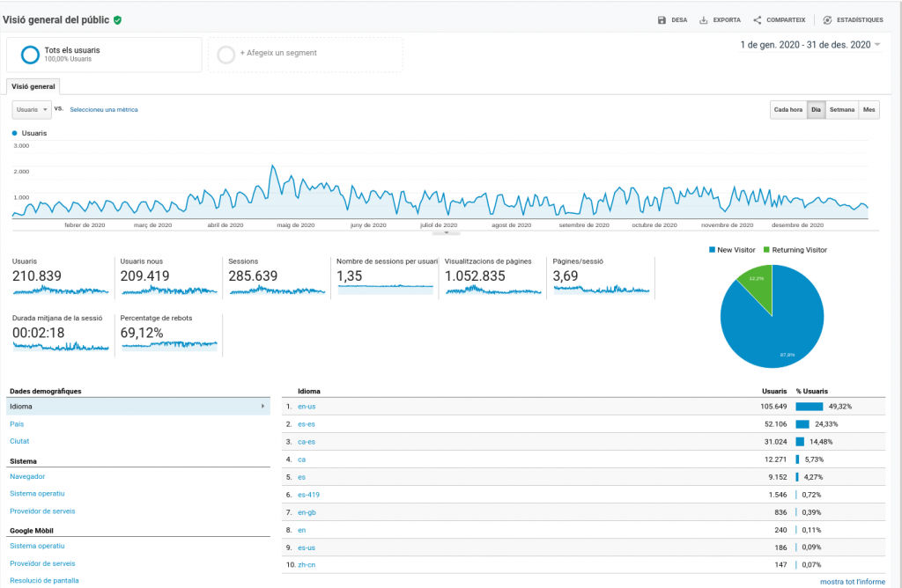Image resolution: width=902 pixels, height=588 pixels.
Task: Select the Visió general tab
Action: (x=33, y=86)
